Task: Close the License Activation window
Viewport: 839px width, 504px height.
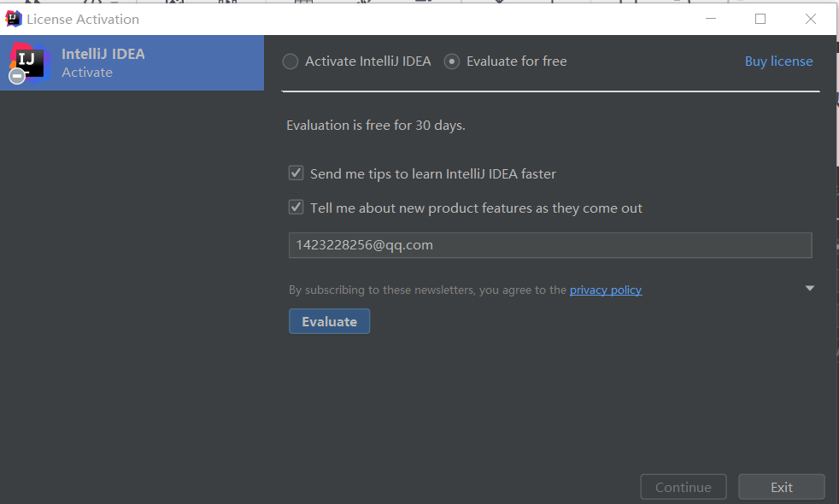Action: point(811,19)
